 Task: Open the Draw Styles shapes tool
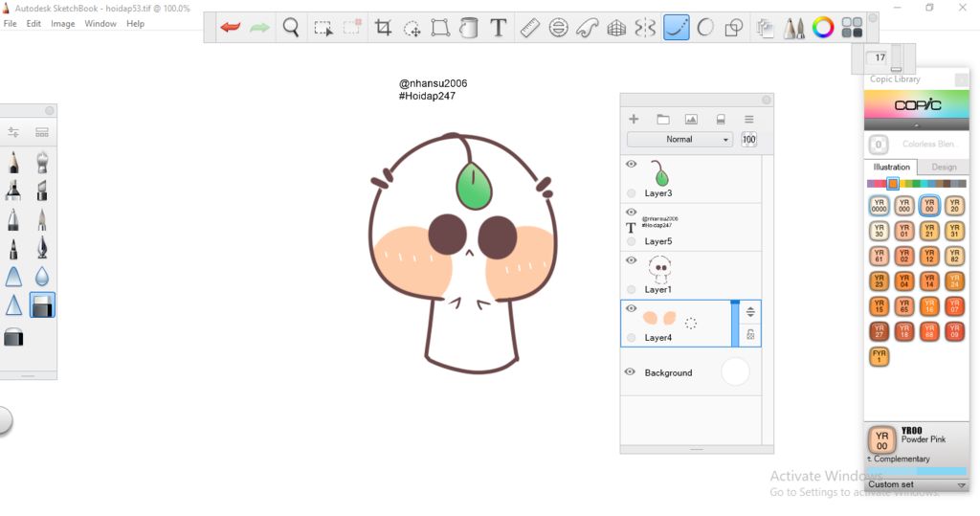pos(734,28)
